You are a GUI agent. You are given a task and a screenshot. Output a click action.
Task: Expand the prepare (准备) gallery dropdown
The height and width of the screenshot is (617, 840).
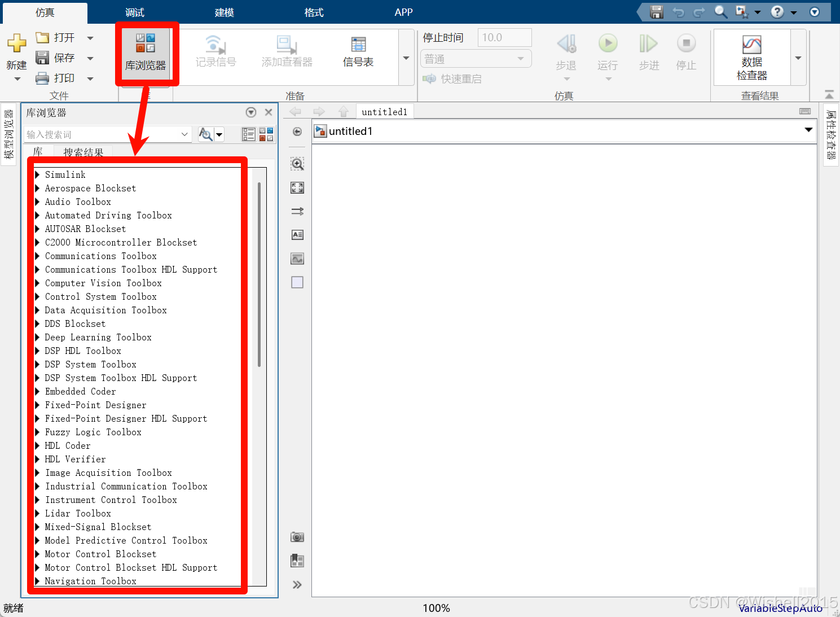pos(406,58)
